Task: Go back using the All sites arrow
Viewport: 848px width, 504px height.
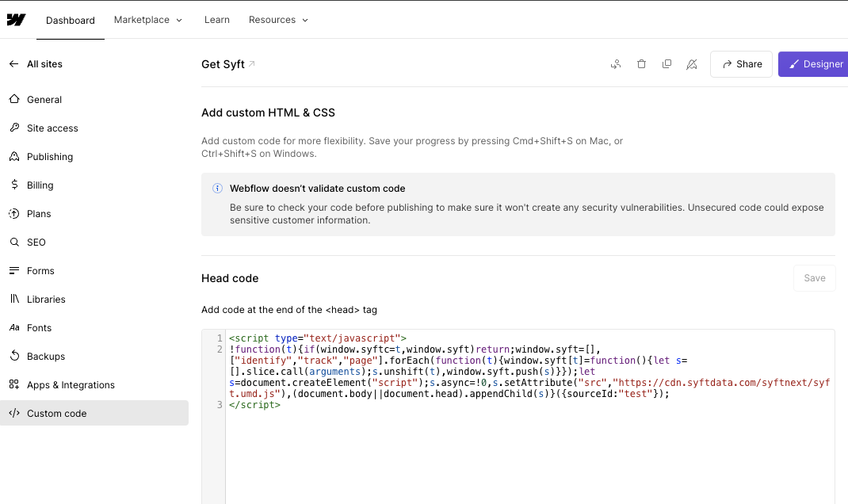Action: click(x=14, y=64)
